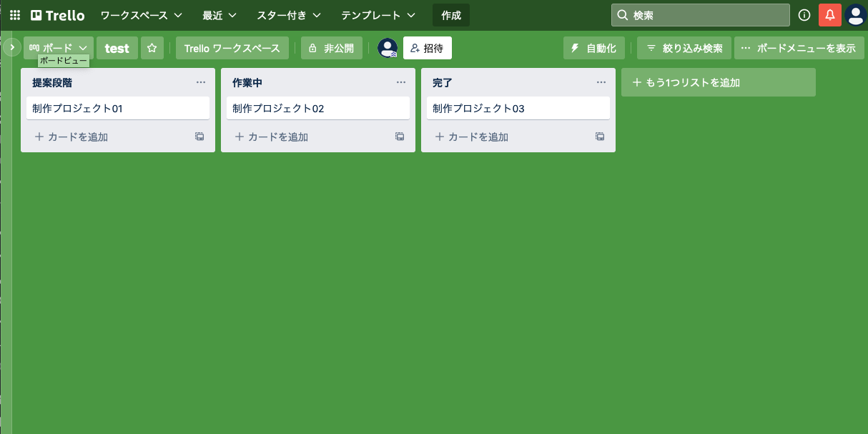Create card from template in 提案段階 list
The image size is (868, 434).
click(x=200, y=137)
